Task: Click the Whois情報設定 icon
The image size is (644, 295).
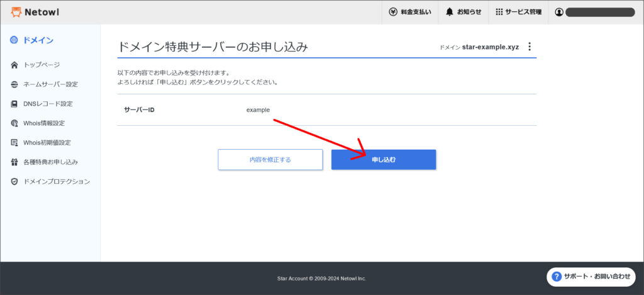Action: point(14,123)
